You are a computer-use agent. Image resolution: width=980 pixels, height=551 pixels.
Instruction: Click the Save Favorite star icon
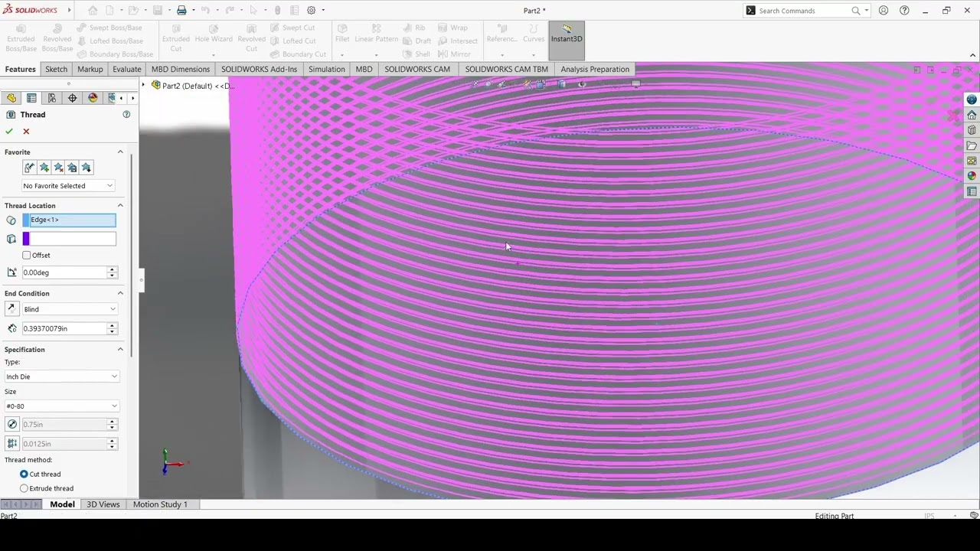72,168
